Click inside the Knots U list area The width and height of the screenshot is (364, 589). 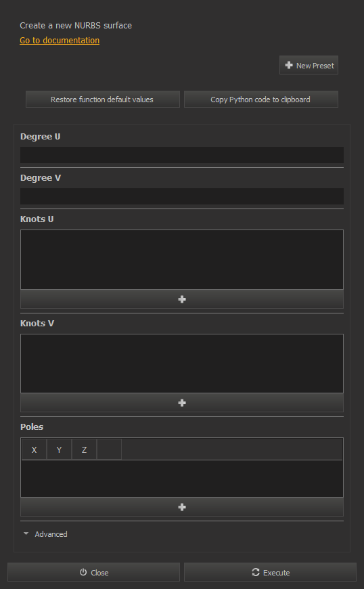[181, 259]
